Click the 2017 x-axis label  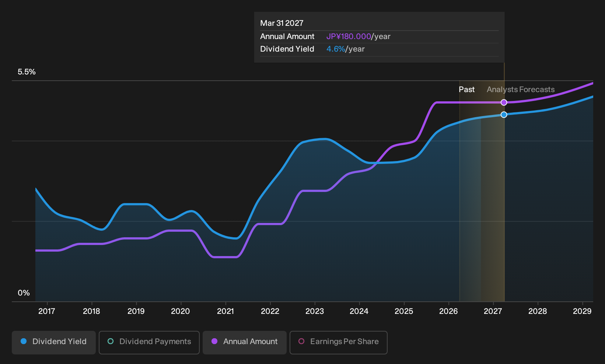[x=47, y=311]
